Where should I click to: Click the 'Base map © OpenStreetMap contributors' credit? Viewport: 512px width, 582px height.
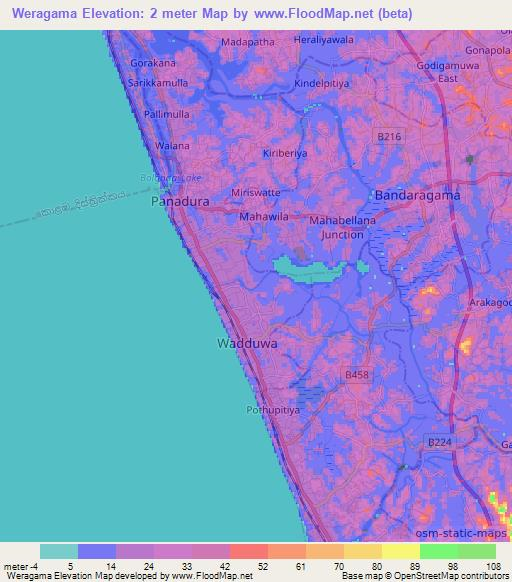[425, 576]
